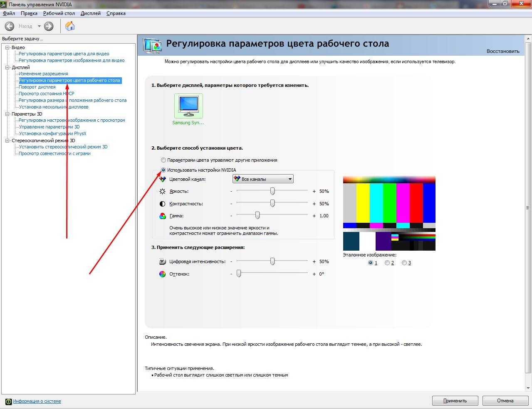Open the 'Все каналы' color channel dropdown

(263, 179)
